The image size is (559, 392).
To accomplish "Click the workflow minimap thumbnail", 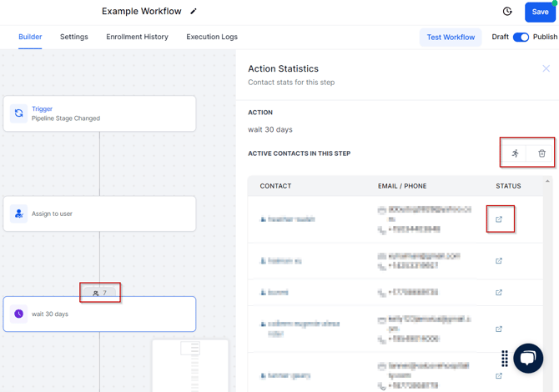I will (189, 364).
